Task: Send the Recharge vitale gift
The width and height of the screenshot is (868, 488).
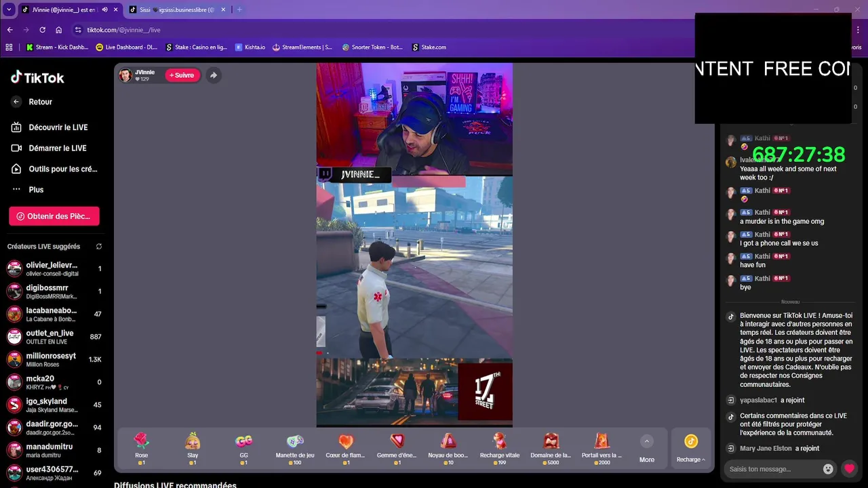Action: point(500,448)
